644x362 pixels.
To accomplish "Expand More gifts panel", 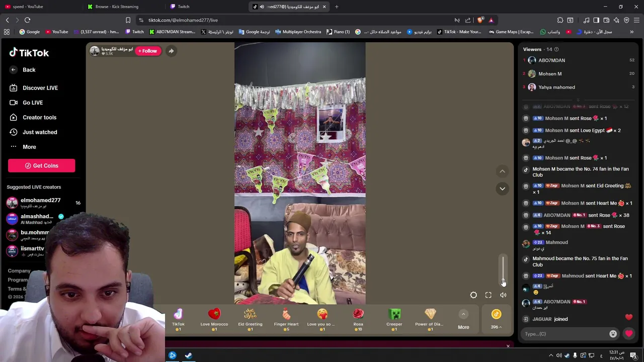I will pos(463,320).
